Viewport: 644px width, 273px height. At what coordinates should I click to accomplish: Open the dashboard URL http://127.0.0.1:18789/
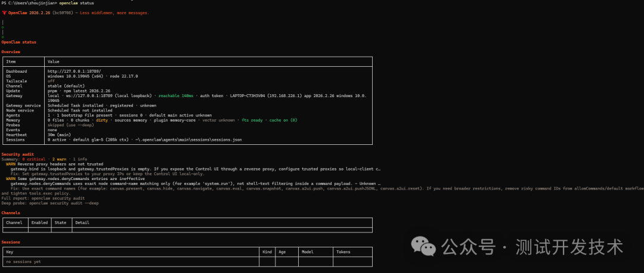pyautogui.click(x=75, y=72)
